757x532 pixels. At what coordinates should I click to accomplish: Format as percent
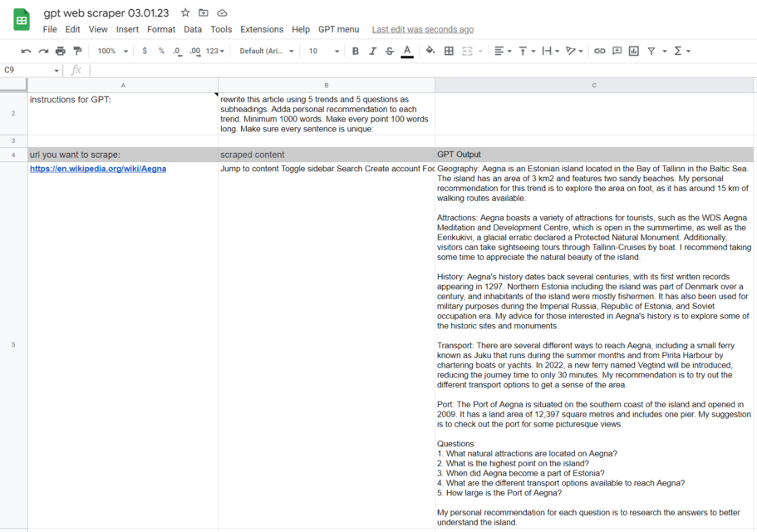click(x=161, y=51)
